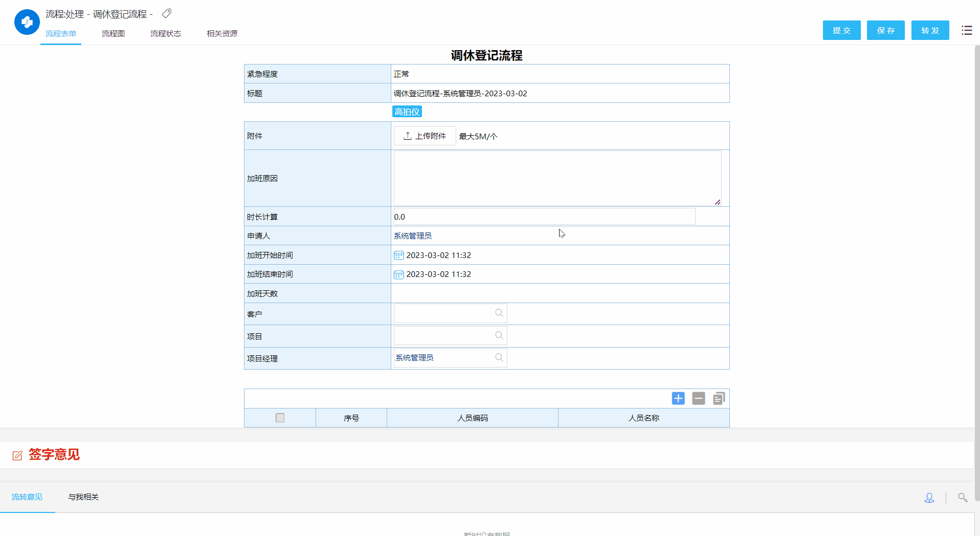This screenshot has width=980, height=536.
Task: Click the 转发 button
Action: point(930,30)
